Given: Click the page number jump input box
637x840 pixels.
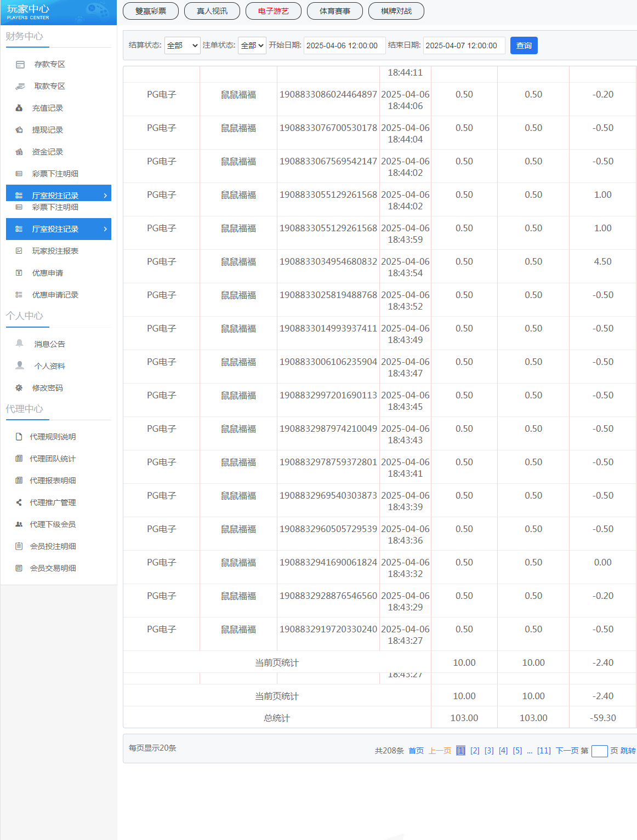Looking at the screenshot, I should (x=599, y=751).
